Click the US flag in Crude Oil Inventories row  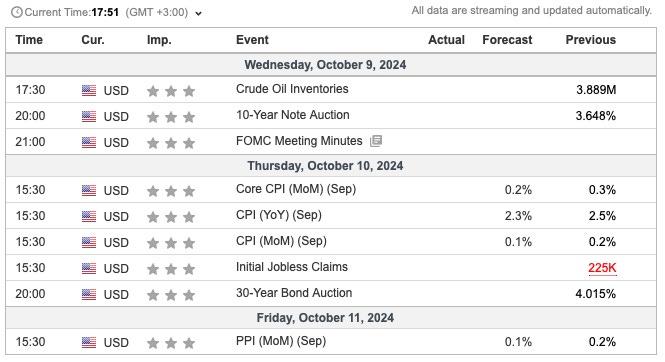coord(89,90)
